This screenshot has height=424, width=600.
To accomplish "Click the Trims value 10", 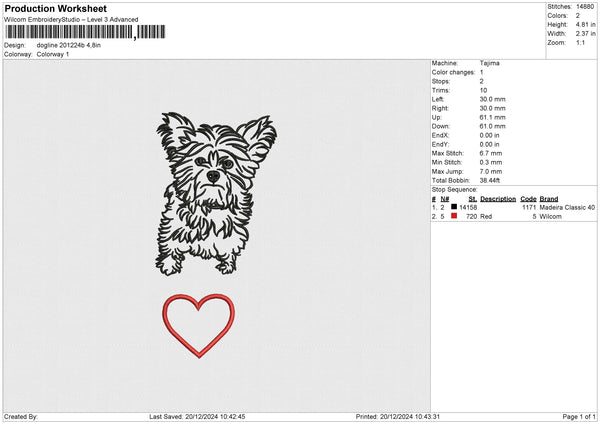I will click(483, 90).
